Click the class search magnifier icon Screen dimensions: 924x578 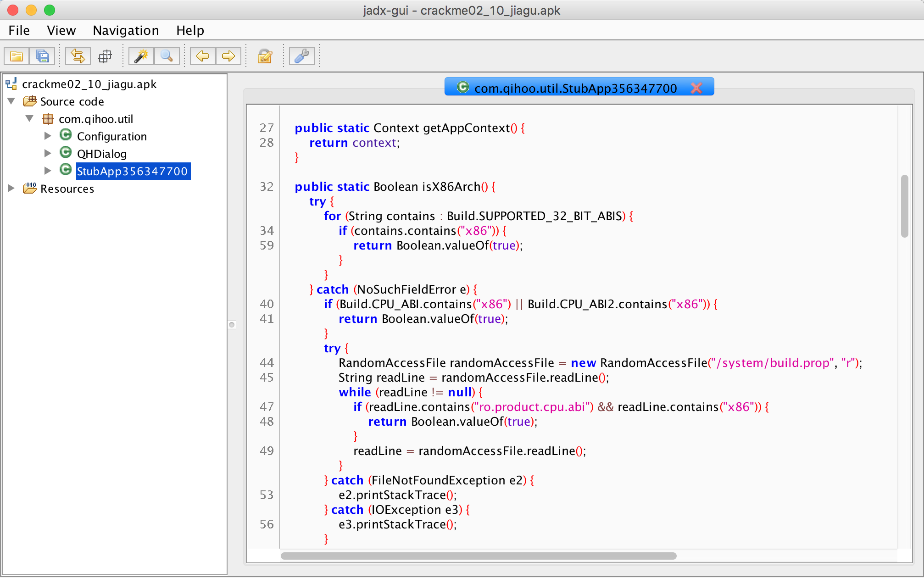[x=167, y=56]
